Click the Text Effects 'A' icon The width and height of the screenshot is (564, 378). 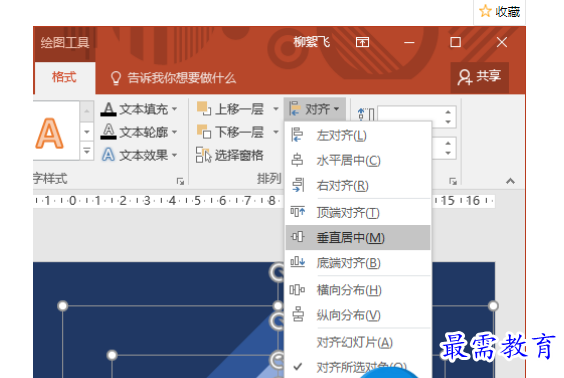pyautogui.click(x=108, y=155)
